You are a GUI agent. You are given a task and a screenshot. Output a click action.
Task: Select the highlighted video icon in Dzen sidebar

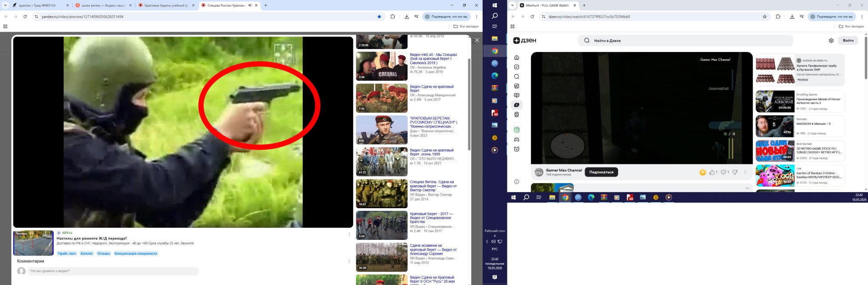[516, 105]
